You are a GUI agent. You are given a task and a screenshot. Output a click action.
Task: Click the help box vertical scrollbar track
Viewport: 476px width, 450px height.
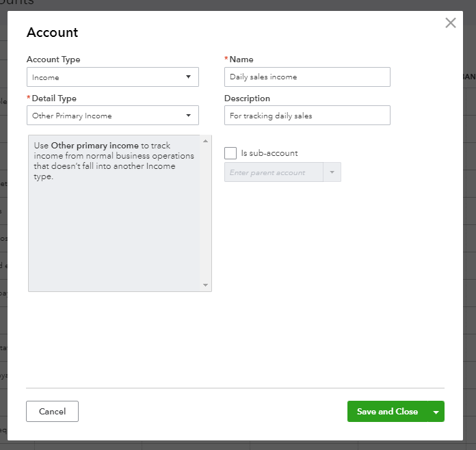coord(205,212)
